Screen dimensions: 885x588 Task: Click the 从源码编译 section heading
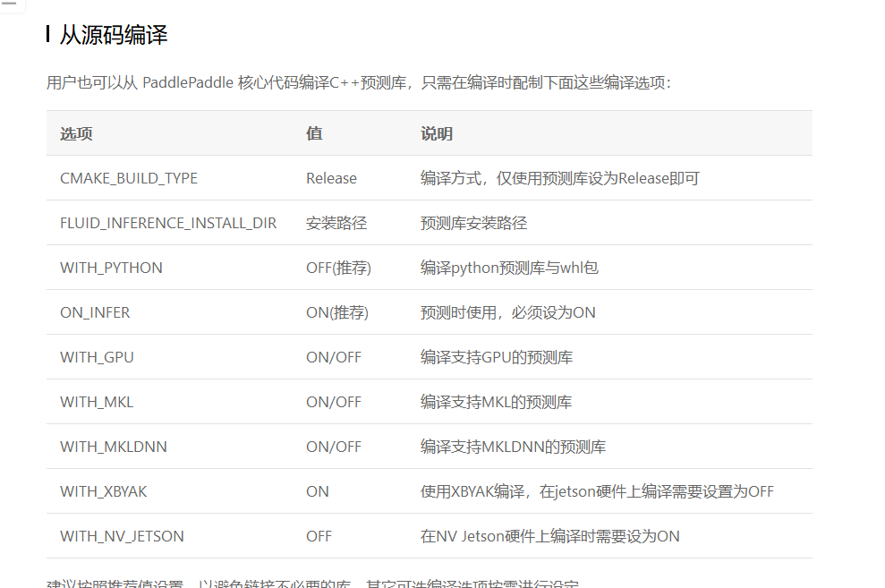[x=114, y=35]
